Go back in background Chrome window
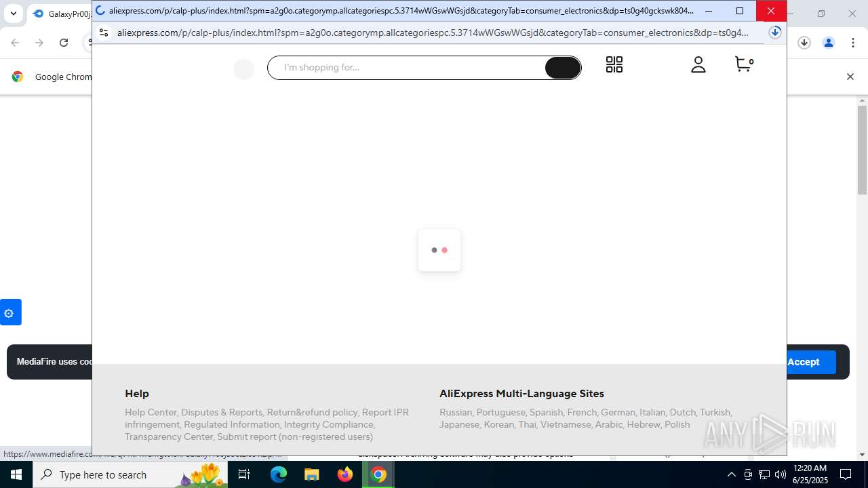 (15, 43)
